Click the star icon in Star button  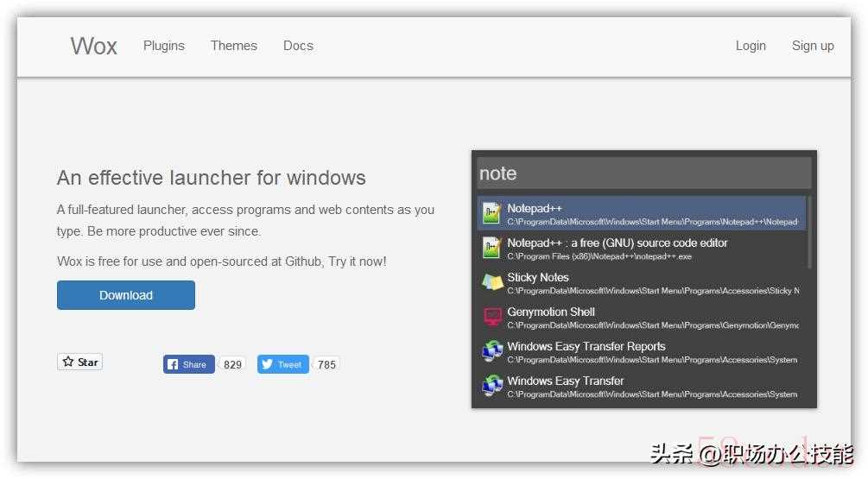click(68, 361)
